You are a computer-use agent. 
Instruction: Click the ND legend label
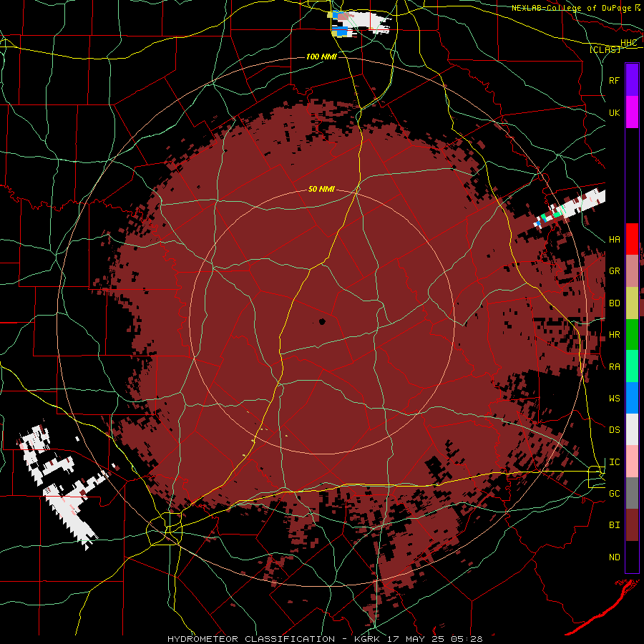coord(615,557)
